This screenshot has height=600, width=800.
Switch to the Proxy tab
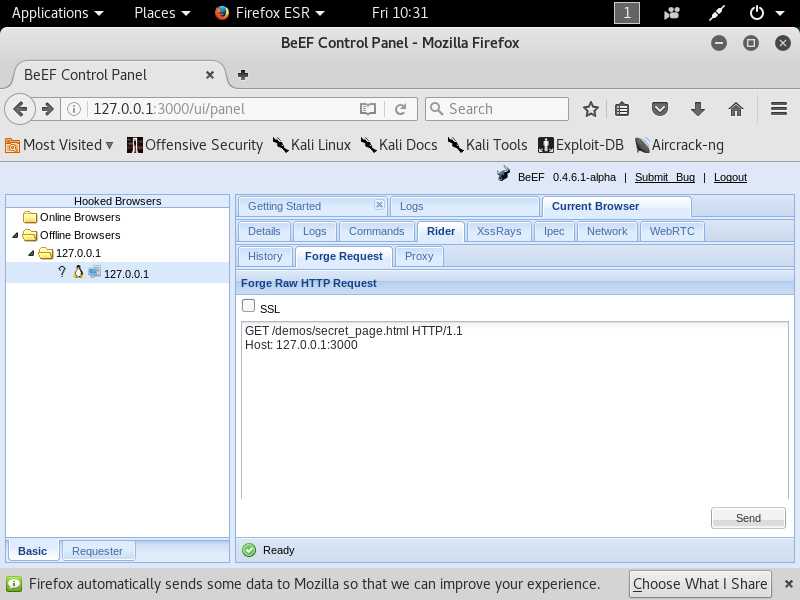point(419,256)
